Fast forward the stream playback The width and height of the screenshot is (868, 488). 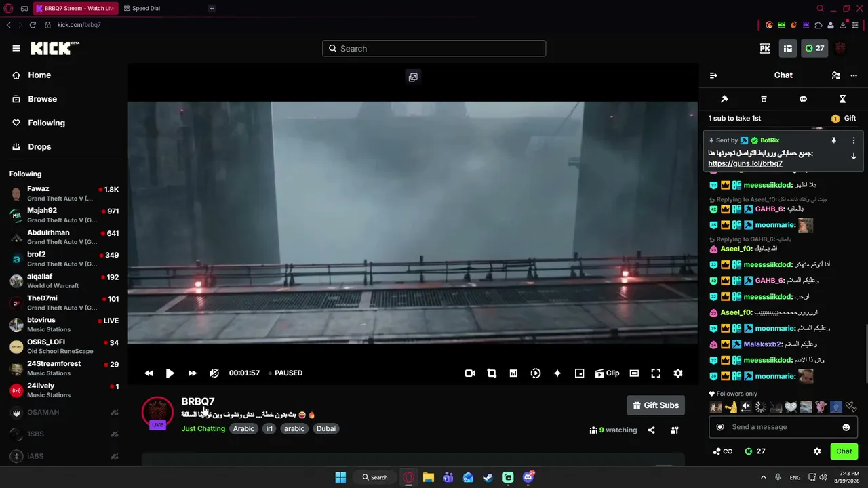pos(192,373)
